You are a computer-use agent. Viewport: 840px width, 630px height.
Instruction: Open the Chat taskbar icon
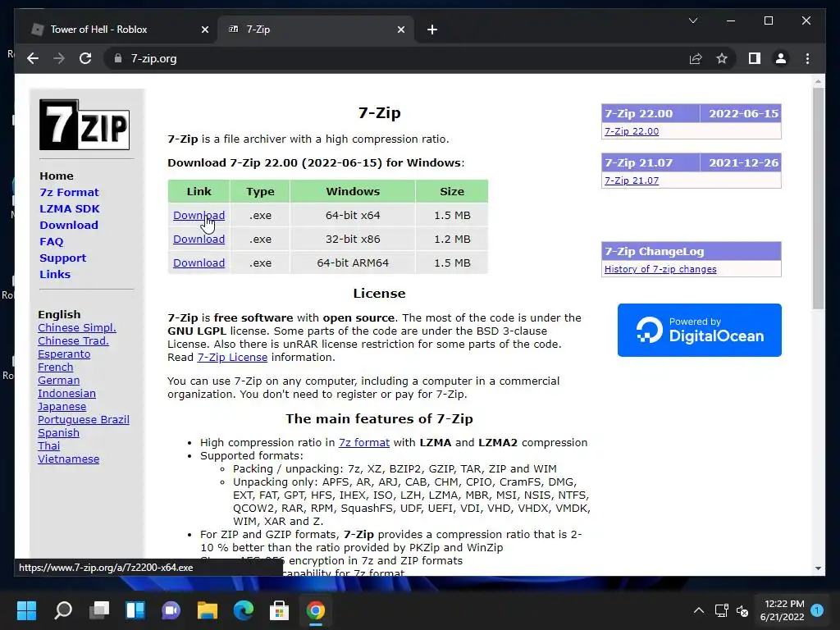(171, 610)
